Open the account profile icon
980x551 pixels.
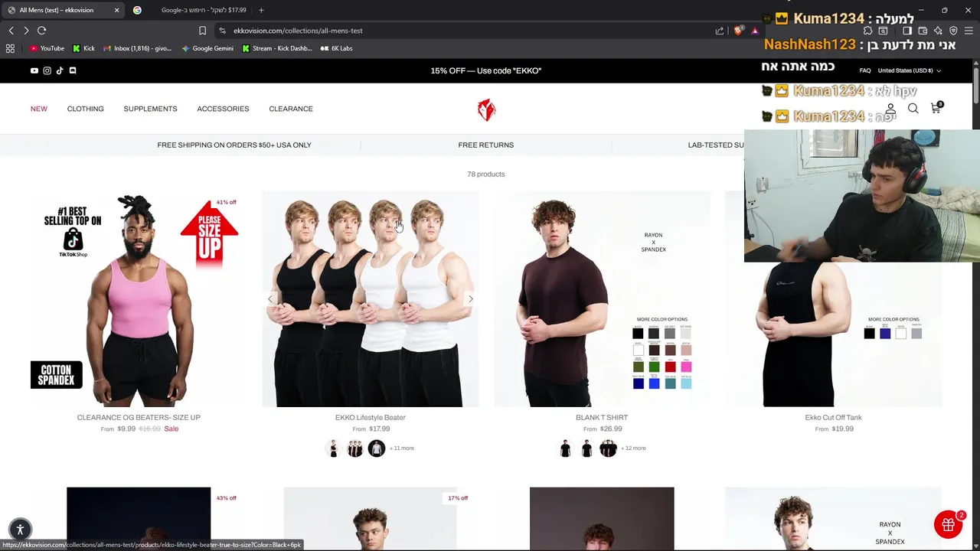pos(890,109)
